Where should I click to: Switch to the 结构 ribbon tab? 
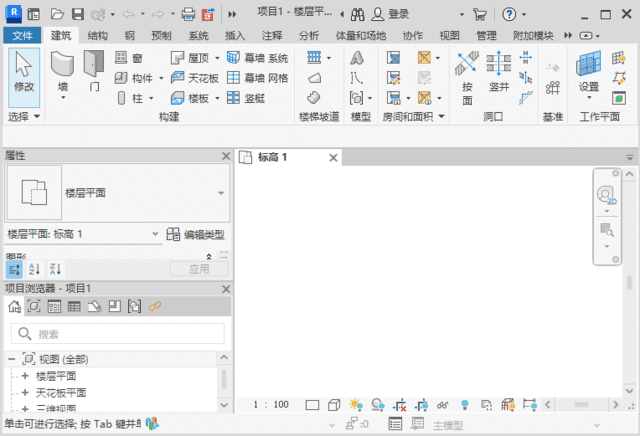click(x=98, y=36)
